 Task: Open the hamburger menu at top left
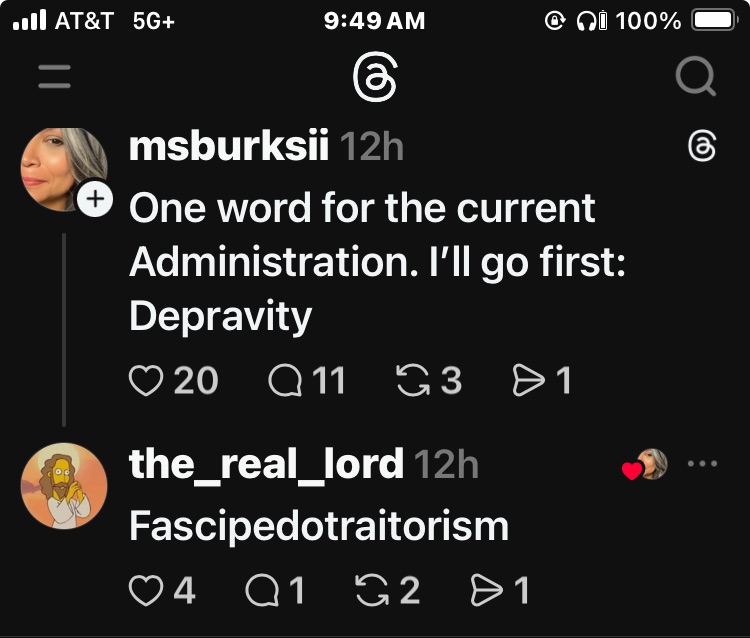click(x=55, y=77)
